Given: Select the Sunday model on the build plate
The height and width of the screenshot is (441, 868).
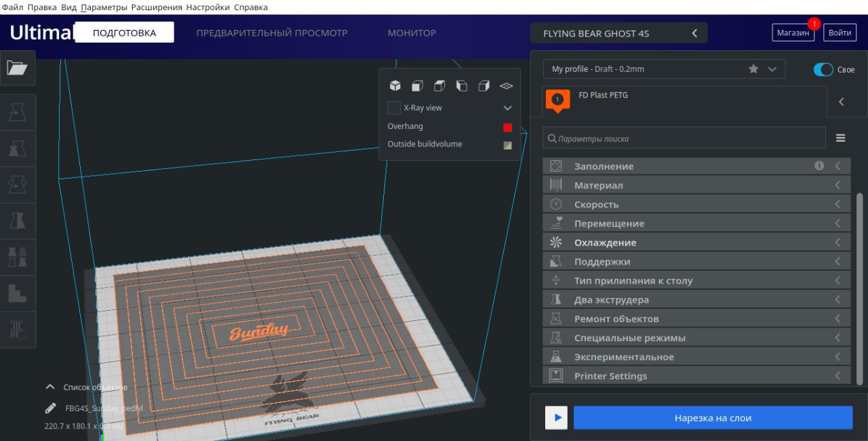Looking at the screenshot, I should click(x=258, y=332).
